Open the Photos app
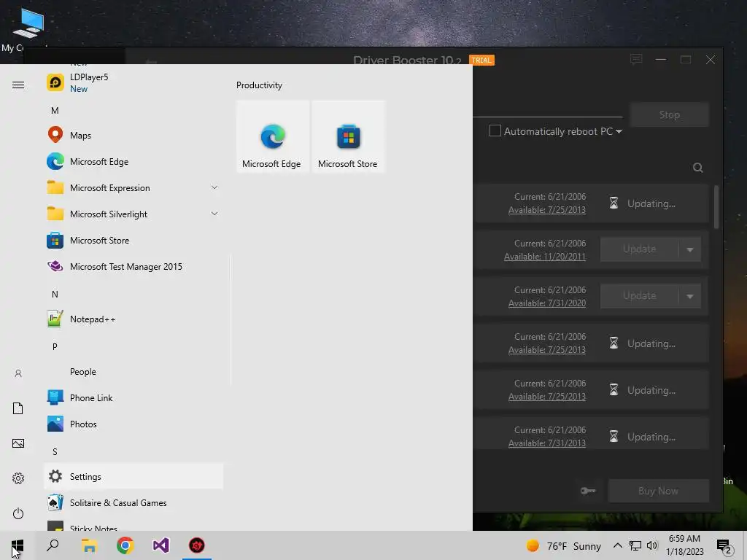747x560 pixels. point(133,424)
